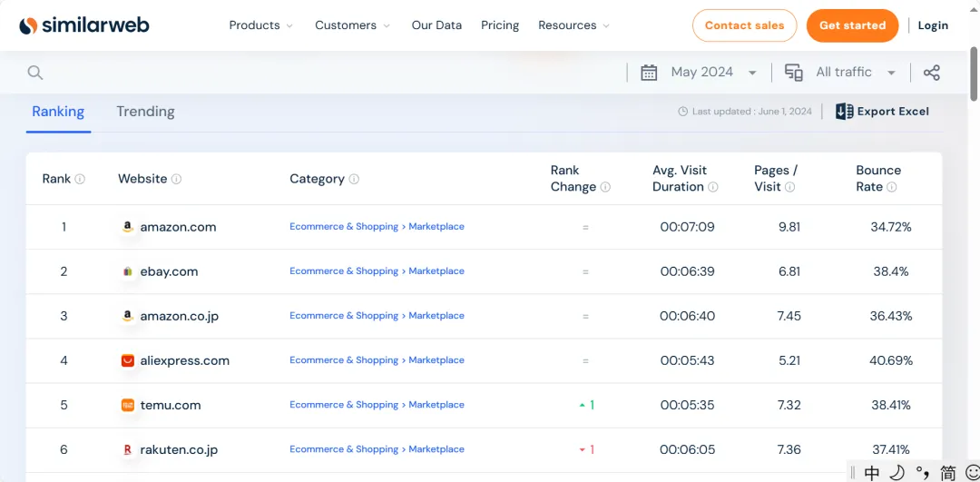This screenshot has height=482, width=980.
Task: Switch to the Ranking tab
Action: 58,112
